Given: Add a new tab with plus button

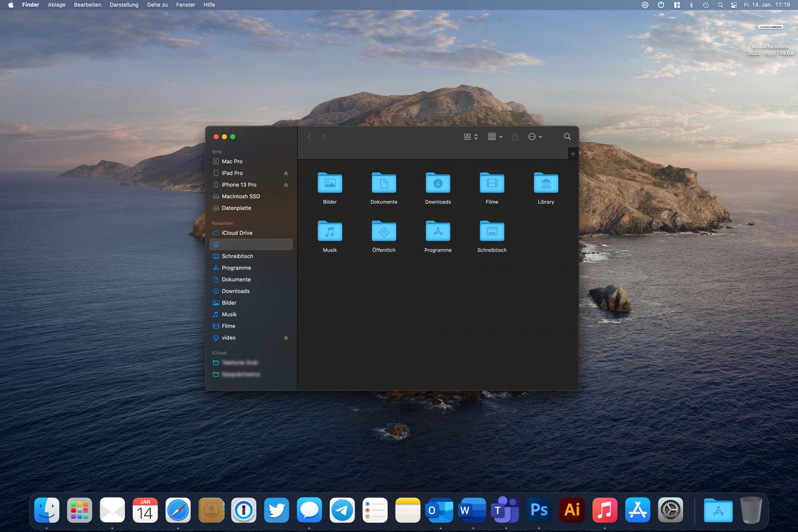Looking at the screenshot, I should pos(573,154).
